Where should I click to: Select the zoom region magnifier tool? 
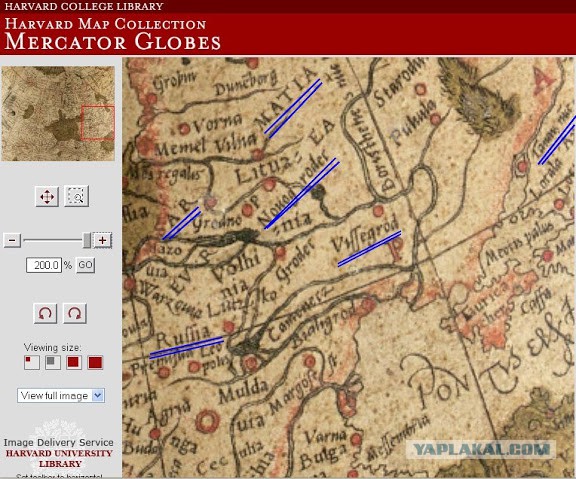point(77,196)
